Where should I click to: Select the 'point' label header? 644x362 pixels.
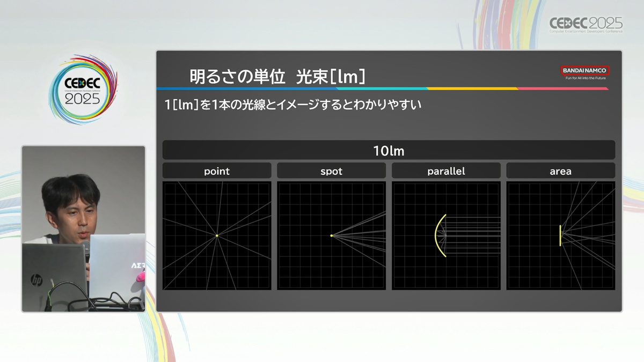tap(217, 171)
